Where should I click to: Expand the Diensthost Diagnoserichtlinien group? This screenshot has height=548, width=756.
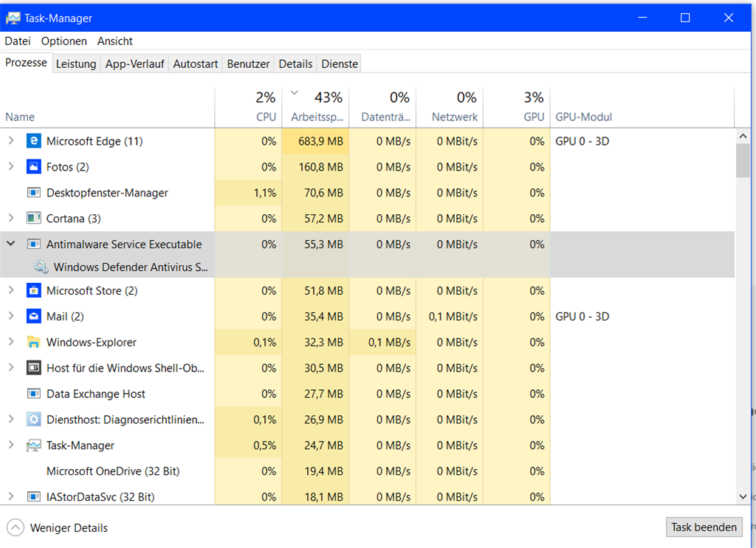pos(11,419)
